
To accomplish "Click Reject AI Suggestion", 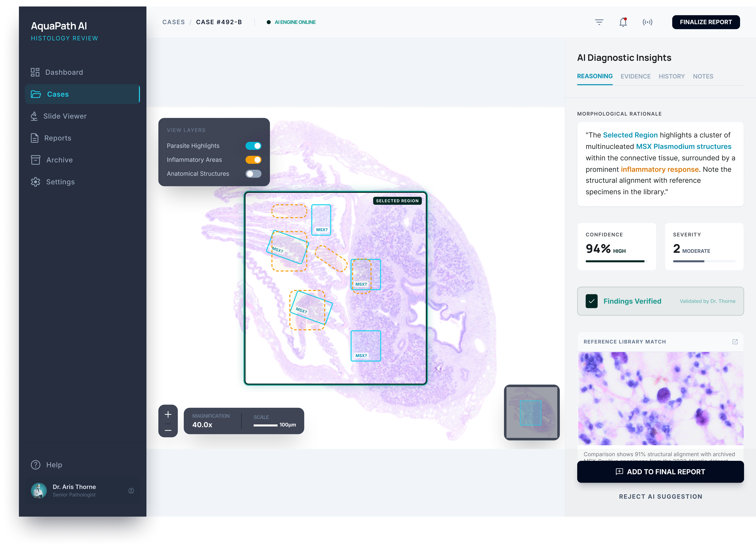I will (x=660, y=496).
